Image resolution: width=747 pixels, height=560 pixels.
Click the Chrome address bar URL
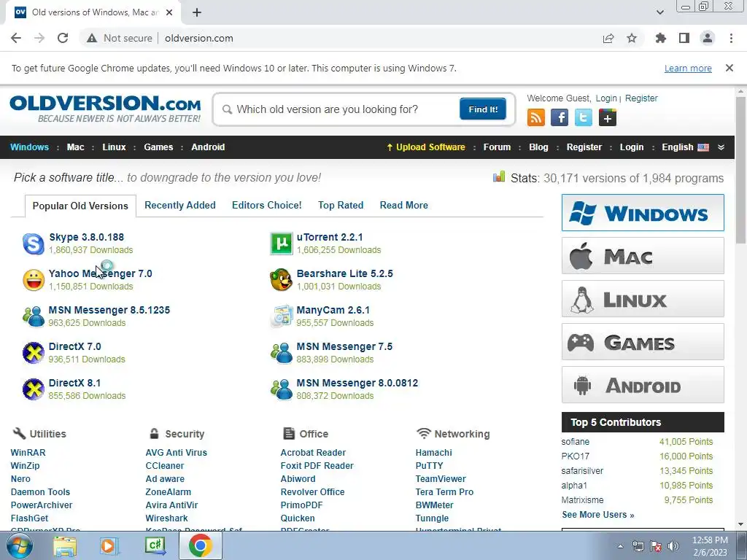click(199, 38)
